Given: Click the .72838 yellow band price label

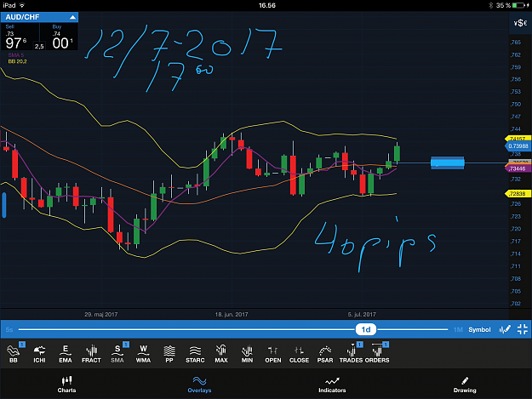Looking at the screenshot, I should [x=518, y=194].
